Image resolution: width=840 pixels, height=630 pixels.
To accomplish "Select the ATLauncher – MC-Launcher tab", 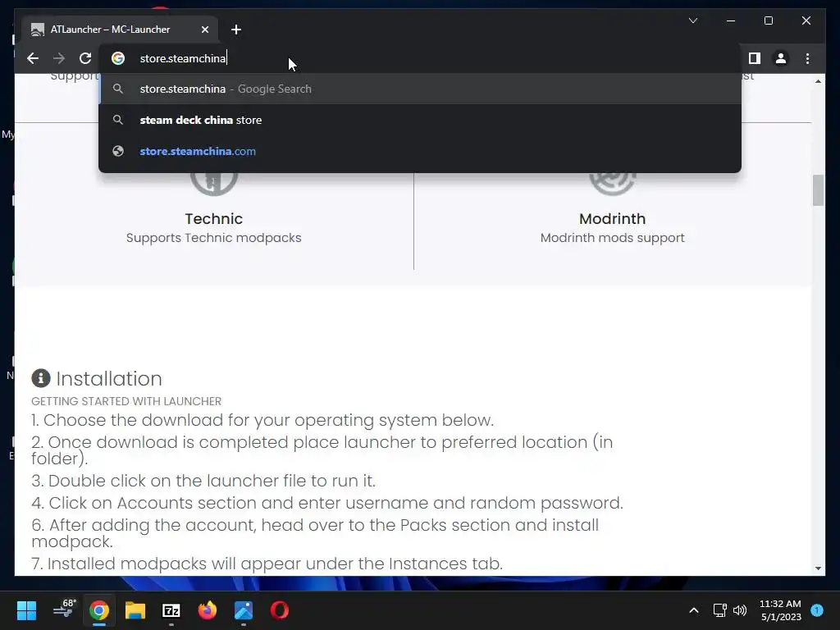I will tap(120, 30).
